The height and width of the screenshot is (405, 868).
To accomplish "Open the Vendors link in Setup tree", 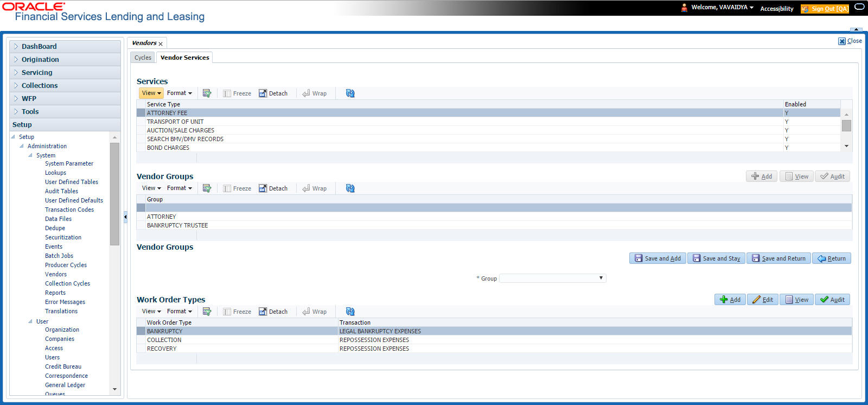I will pyautogui.click(x=56, y=274).
